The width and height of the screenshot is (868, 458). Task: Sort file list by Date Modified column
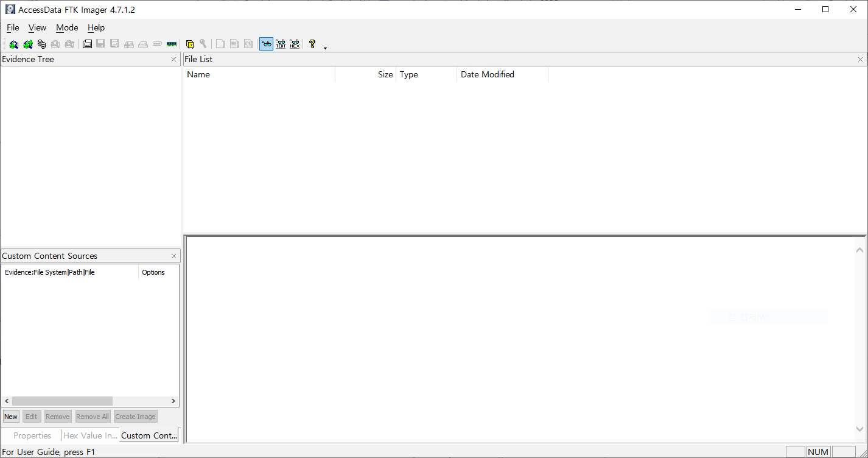(503, 74)
